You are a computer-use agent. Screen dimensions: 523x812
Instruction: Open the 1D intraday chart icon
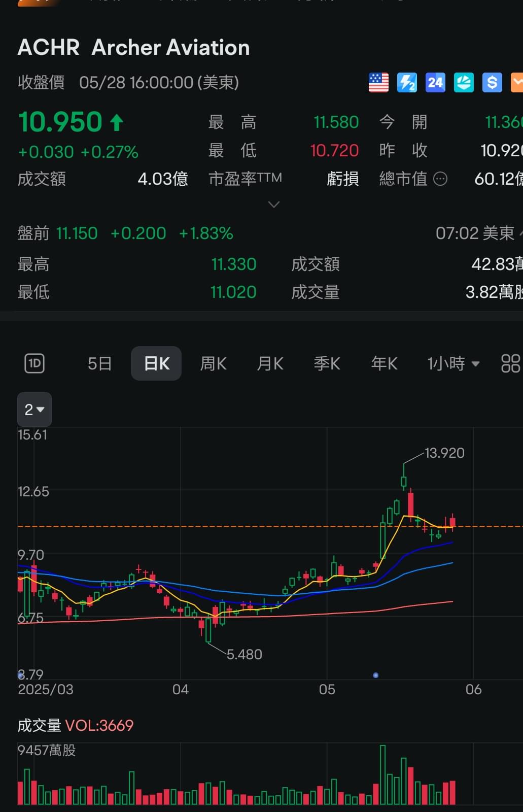(x=34, y=363)
